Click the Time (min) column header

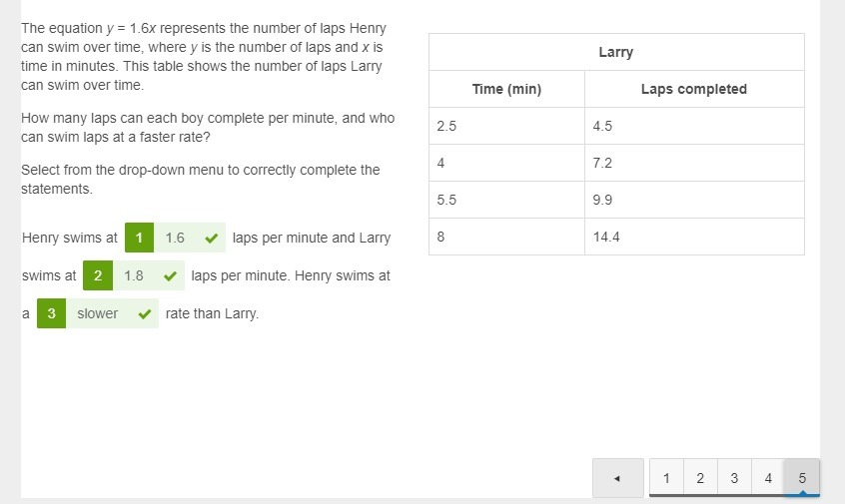(507, 89)
